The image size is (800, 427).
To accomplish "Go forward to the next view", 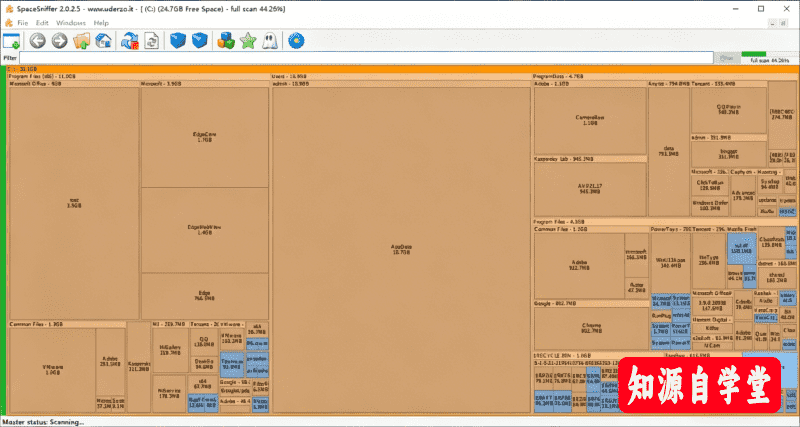I will (59, 41).
